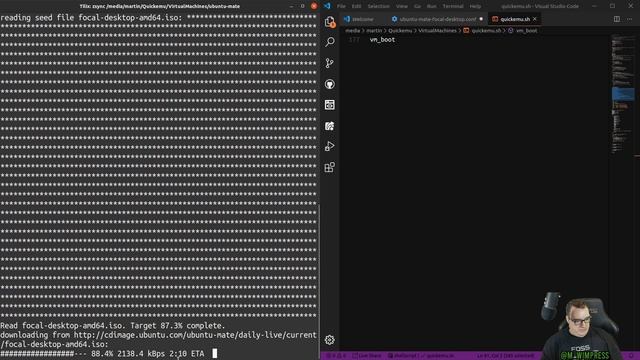The image size is (640, 360).
Task: Open the Manage gear in activity bar
Action: click(x=330, y=340)
